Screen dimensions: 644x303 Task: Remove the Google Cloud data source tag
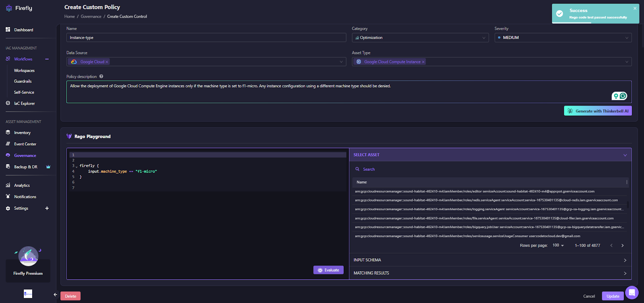107,62
